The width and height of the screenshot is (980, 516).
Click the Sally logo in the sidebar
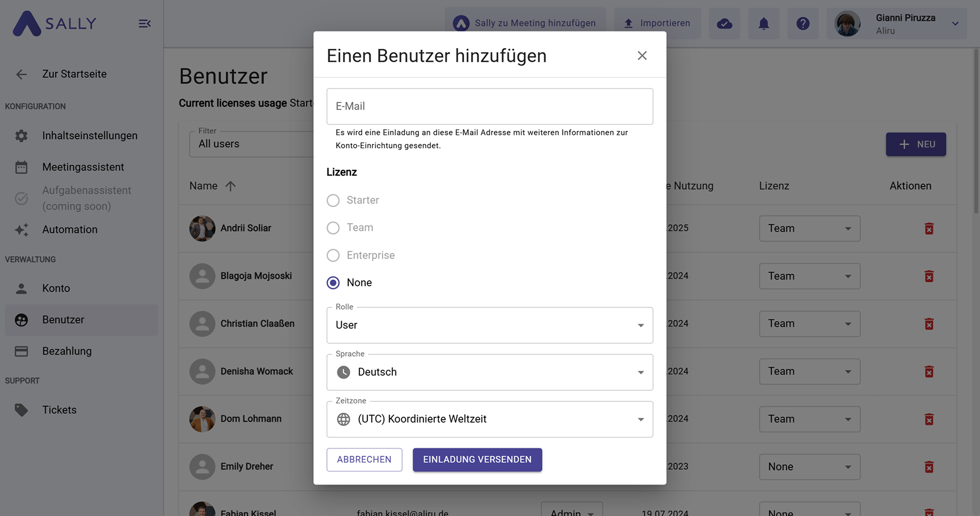(54, 24)
